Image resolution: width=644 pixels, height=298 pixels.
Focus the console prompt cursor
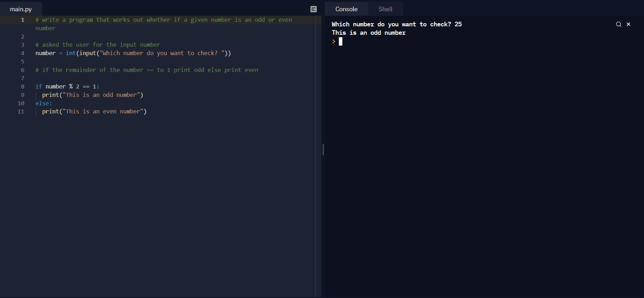(x=340, y=41)
